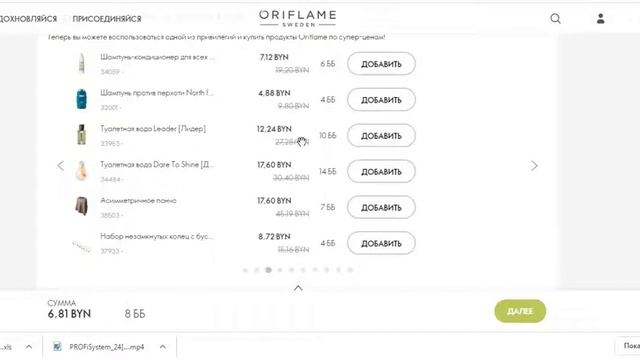The height and width of the screenshot is (360, 640).
Task: Jump to first carousel pagination dot
Action: (245, 270)
